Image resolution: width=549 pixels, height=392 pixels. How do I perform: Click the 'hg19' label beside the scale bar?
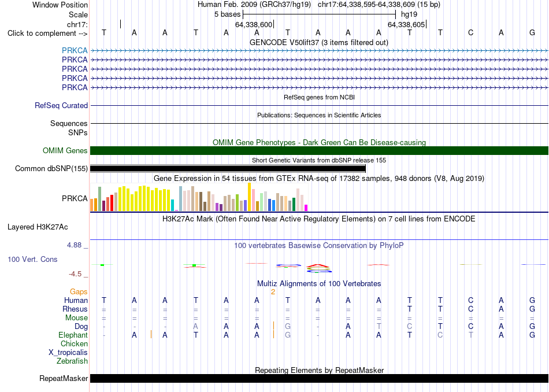coord(409,14)
